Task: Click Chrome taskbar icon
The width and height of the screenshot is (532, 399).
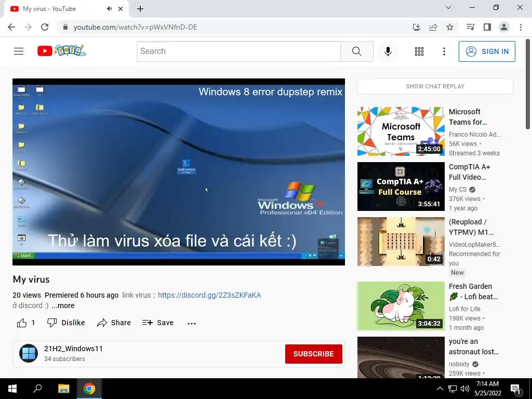Action: 89,389
